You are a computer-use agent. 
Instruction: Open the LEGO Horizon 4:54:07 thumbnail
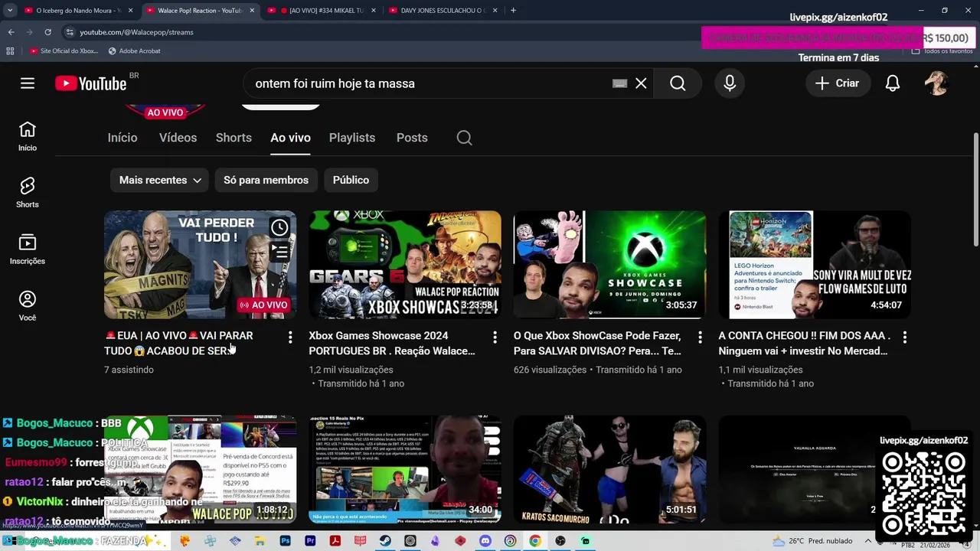815,265
